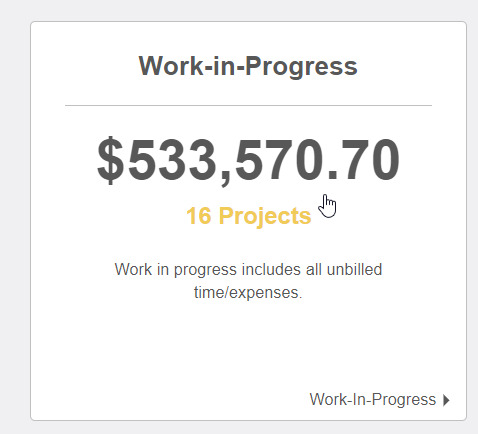This screenshot has height=434, width=478.
Task: Open the 16 Projects link
Action: pyautogui.click(x=249, y=216)
